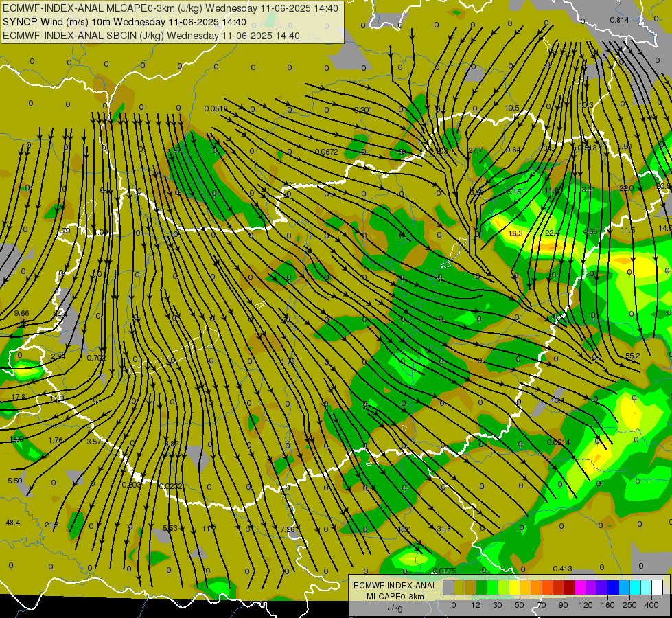Select the map value 0.0775
672x618 pixels.
(x=444, y=571)
